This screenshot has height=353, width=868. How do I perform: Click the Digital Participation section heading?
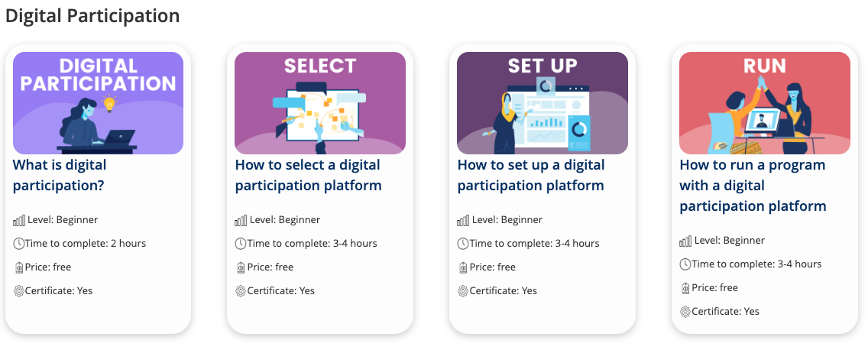[92, 15]
